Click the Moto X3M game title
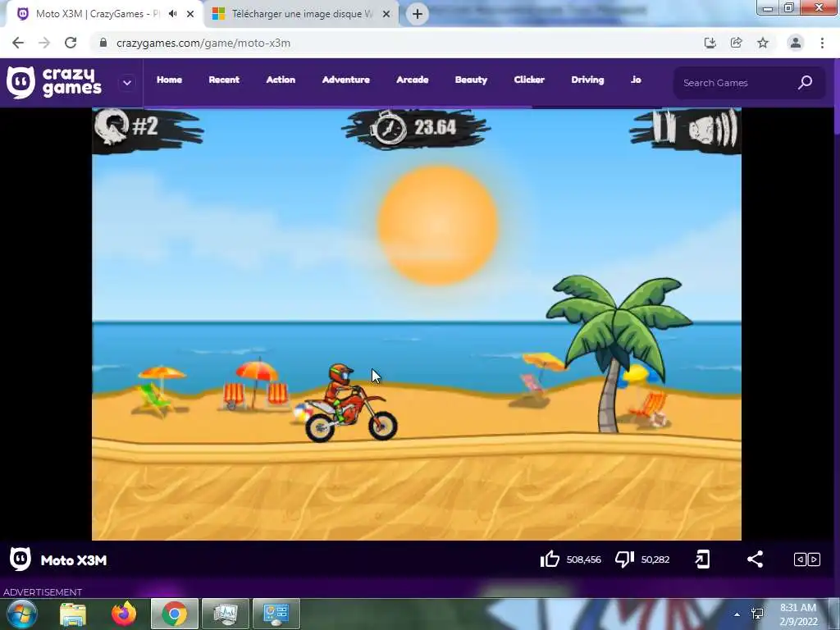The width and height of the screenshot is (840, 630). [x=74, y=560]
